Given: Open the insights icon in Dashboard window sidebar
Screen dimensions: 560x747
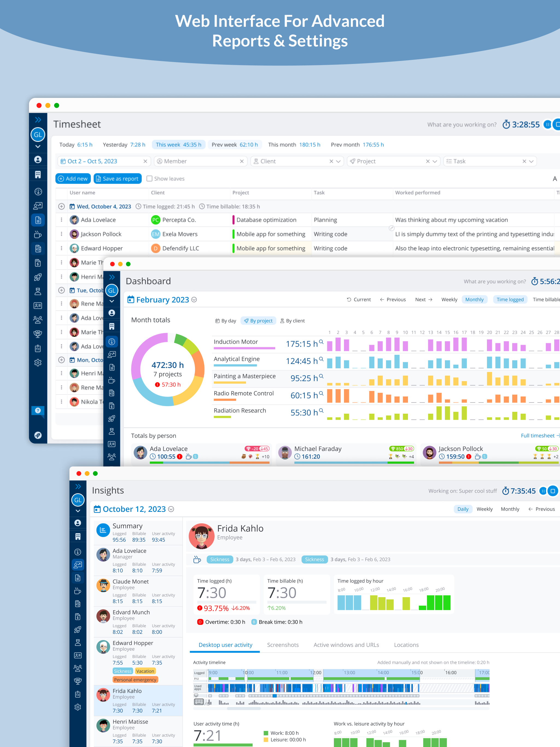Looking at the screenshot, I should (x=112, y=354).
